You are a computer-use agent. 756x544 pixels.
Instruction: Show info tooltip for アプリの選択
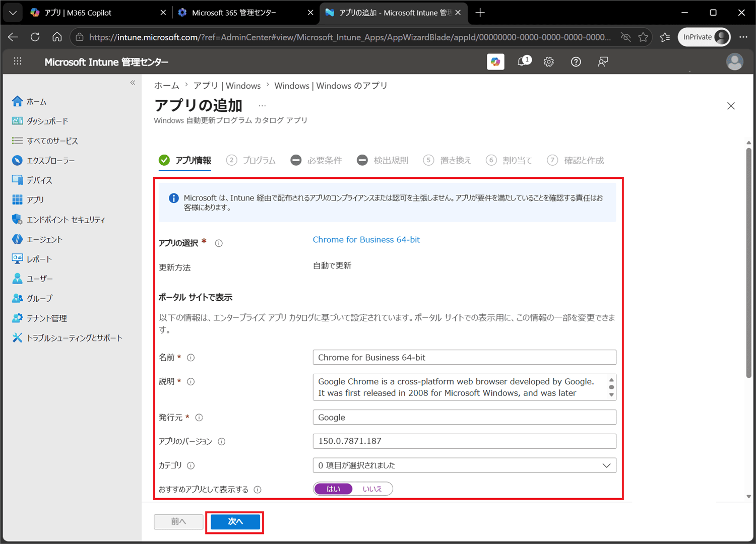[x=219, y=243]
